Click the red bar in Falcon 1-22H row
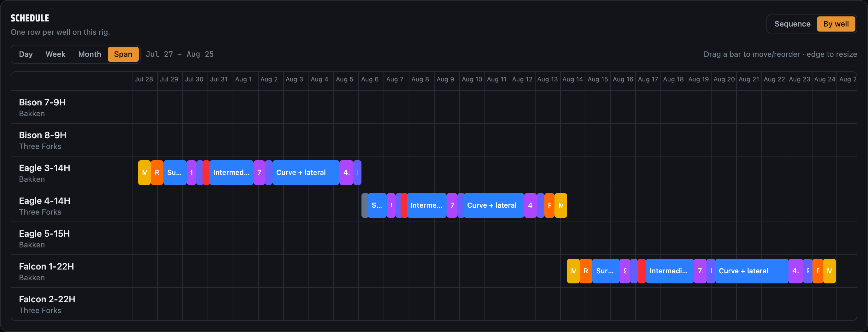 pos(642,271)
